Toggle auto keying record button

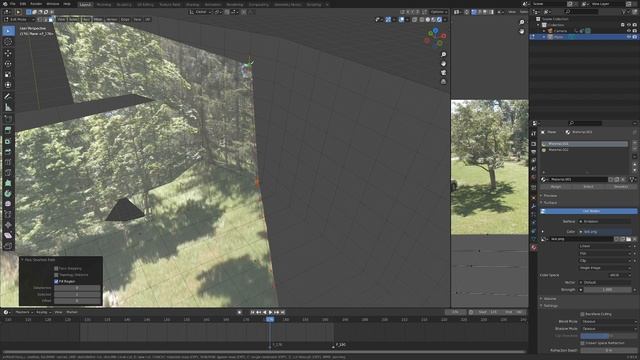[240, 312]
